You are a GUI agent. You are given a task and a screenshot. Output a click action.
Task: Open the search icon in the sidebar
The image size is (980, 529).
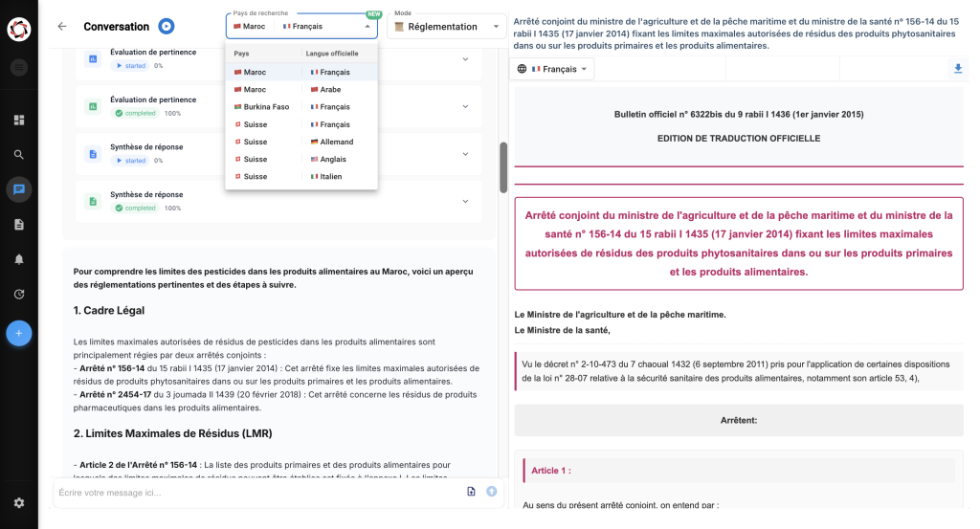point(18,154)
